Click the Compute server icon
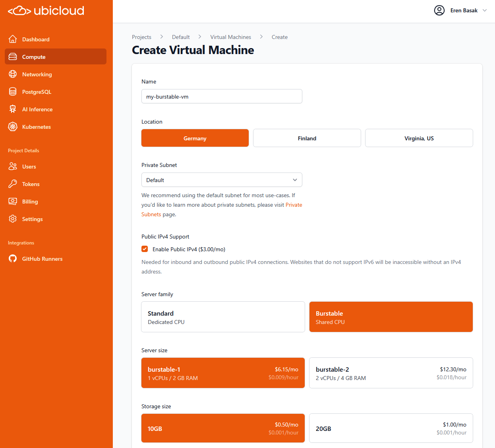Image resolution: width=495 pixels, height=448 pixels. [x=13, y=56]
